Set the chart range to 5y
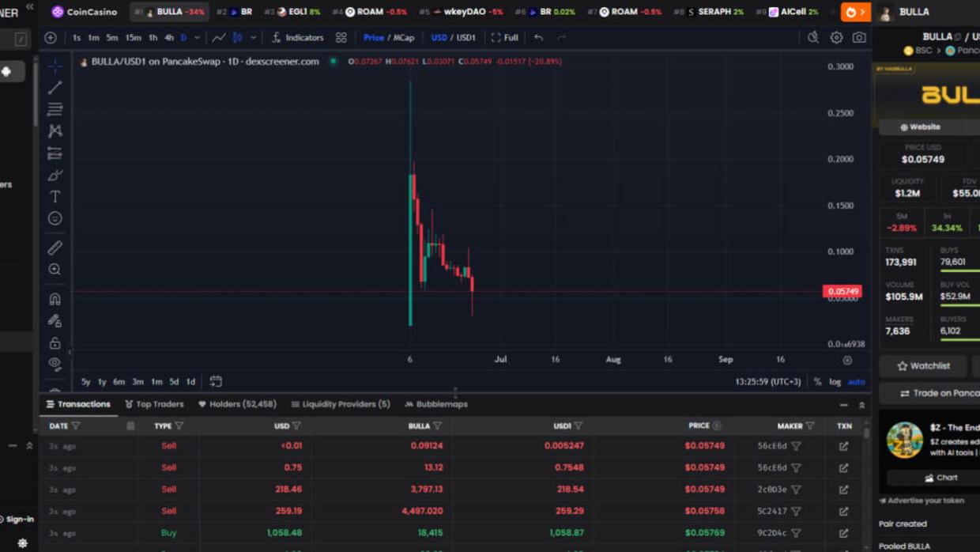This screenshot has width=980, height=552. click(85, 382)
